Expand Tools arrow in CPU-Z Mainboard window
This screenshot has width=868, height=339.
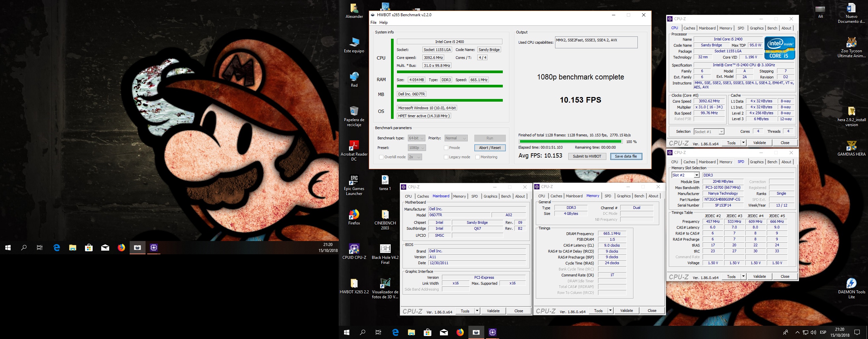coord(477,311)
